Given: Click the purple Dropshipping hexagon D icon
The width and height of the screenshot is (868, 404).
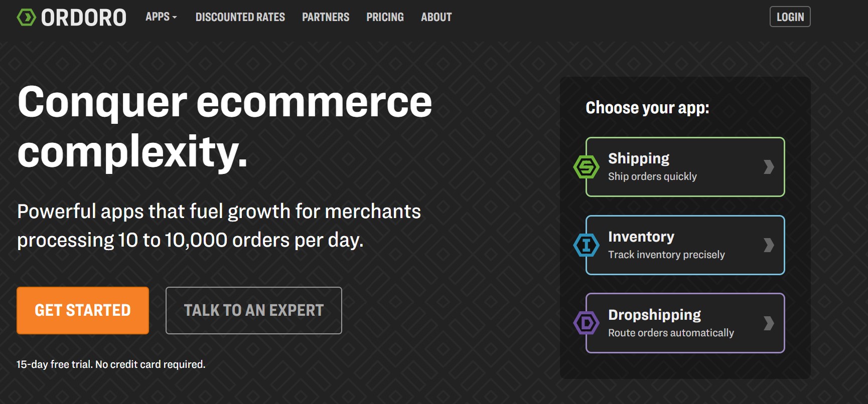Looking at the screenshot, I should click(586, 323).
